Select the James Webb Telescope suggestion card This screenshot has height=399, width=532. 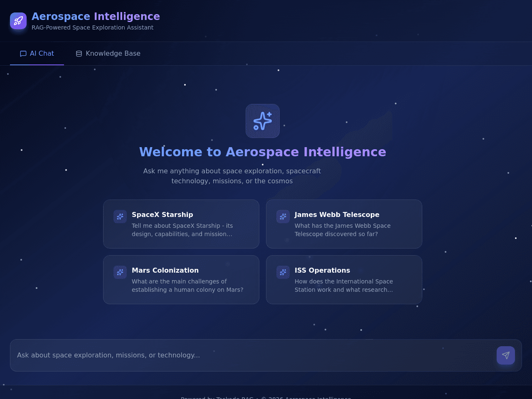point(344,224)
